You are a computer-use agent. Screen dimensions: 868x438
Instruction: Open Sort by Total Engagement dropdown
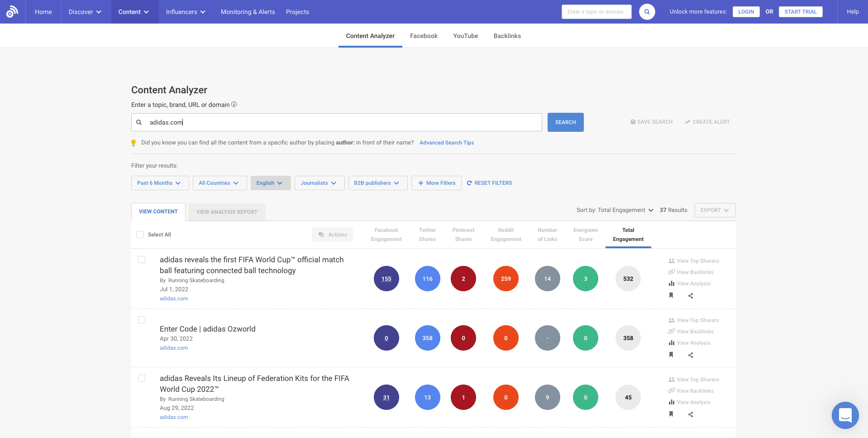615,210
